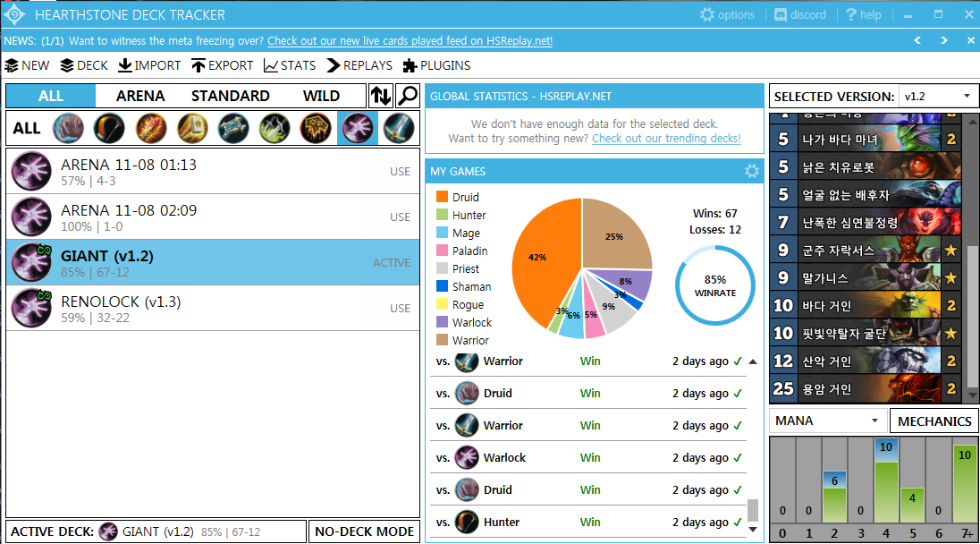Viewport: 980px width, 544px height.
Task: Filter decks by Shaman class icon
Action: 316,128
